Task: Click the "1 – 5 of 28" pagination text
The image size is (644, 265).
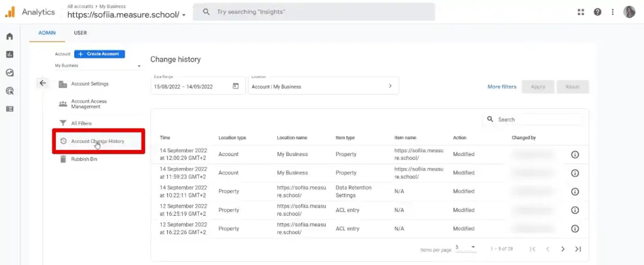Action: click(x=501, y=249)
